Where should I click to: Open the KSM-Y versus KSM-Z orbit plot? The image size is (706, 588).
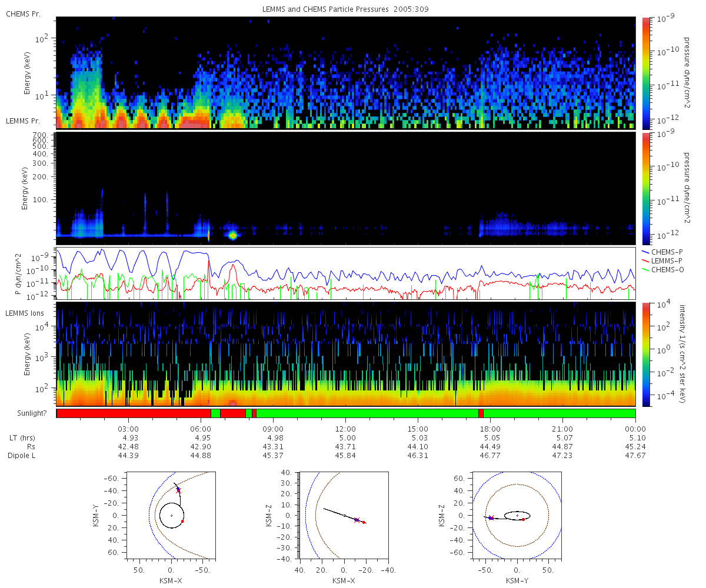tap(517, 514)
